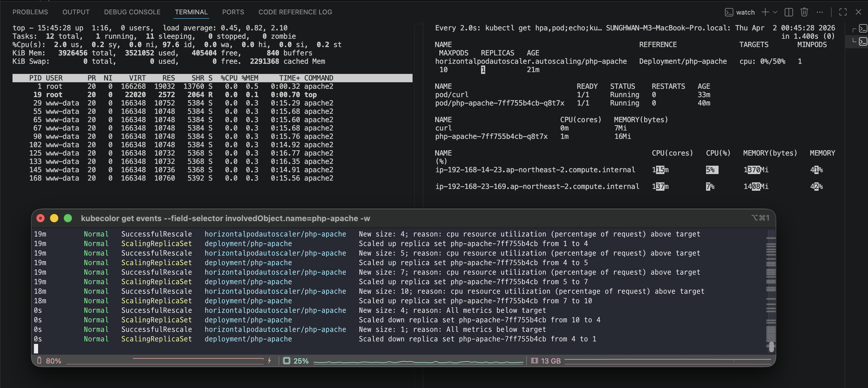Click 'Scaled down ... from 4 to 1' message

tap(477, 339)
